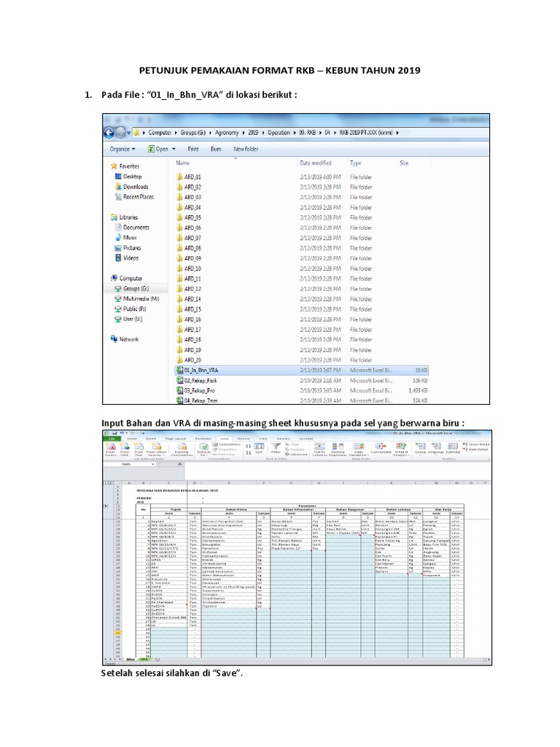Click the Print button in Explorer toolbar
The image size is (560, 747).
tap(192, 148)
